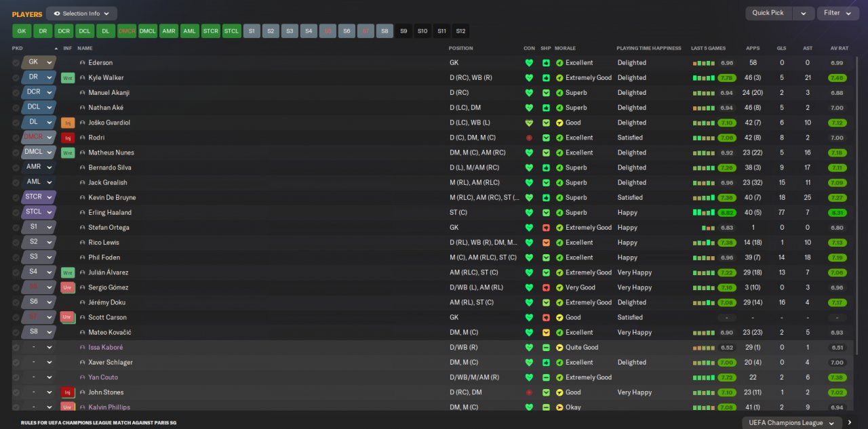Click the Wnt icon beside Matheus Nunes
The image size is (868, 429).
tap(67, 152)
